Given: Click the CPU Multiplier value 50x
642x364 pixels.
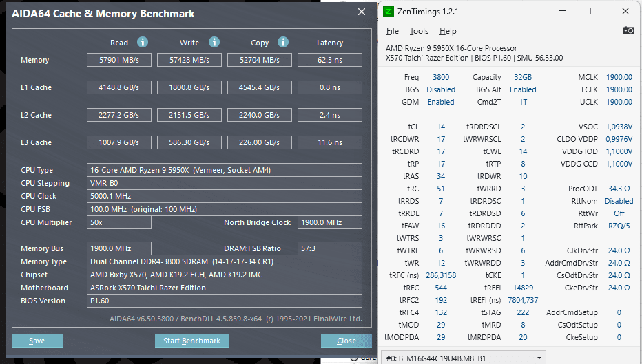Looking at the screenshot, I should click(119, 222).
